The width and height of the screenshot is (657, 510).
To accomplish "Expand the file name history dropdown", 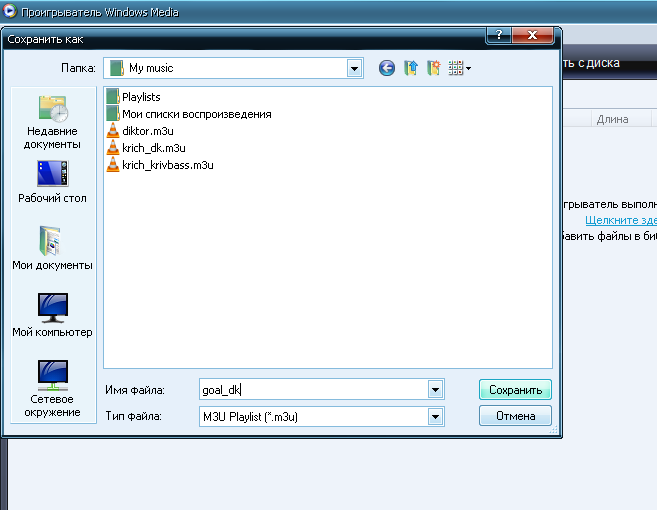I will (435, 390).
